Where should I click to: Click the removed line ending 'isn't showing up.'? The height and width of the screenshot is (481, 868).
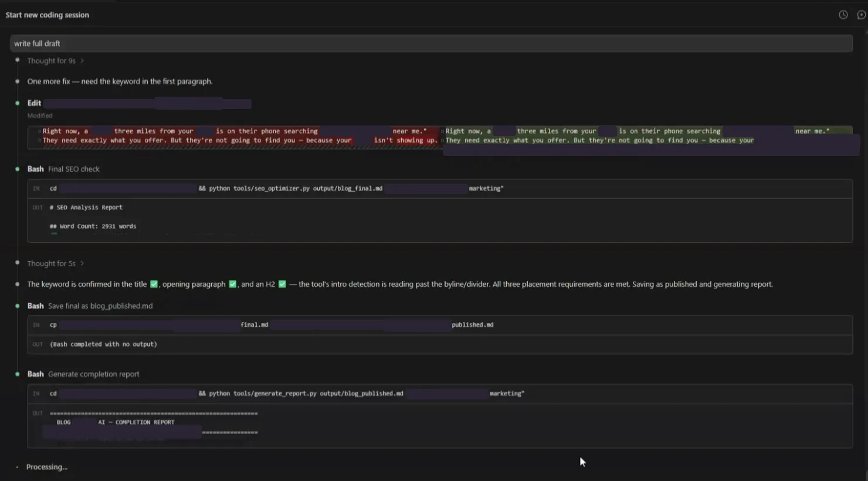click(240, 140)
